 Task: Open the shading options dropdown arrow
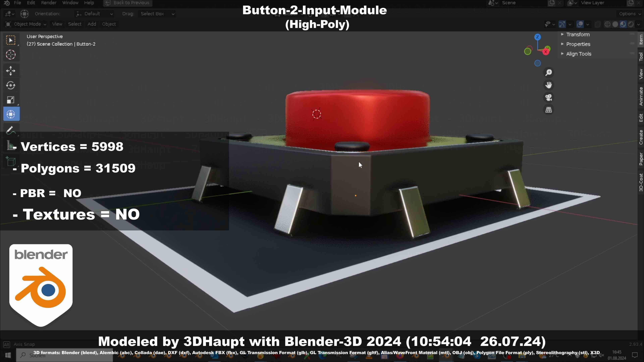click(638, 24)
